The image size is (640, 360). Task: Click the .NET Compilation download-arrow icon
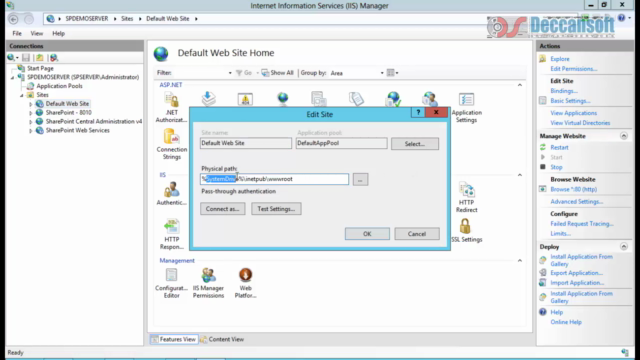(x=209, y=98)
